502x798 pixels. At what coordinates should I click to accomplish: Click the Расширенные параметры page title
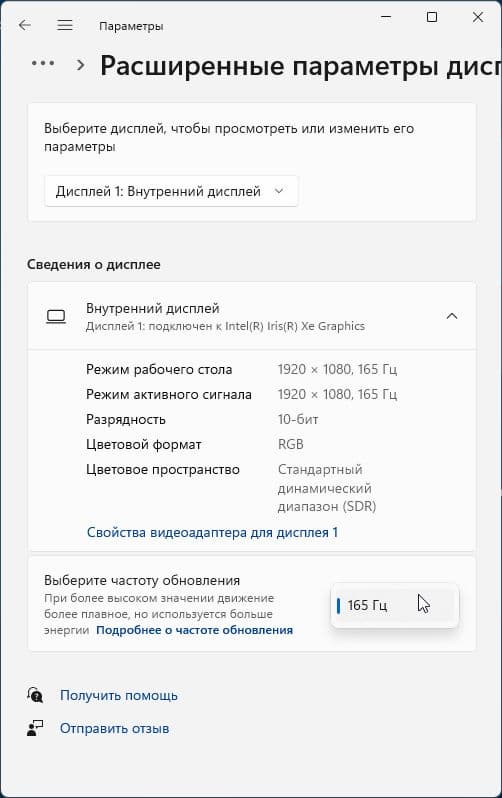300,66
